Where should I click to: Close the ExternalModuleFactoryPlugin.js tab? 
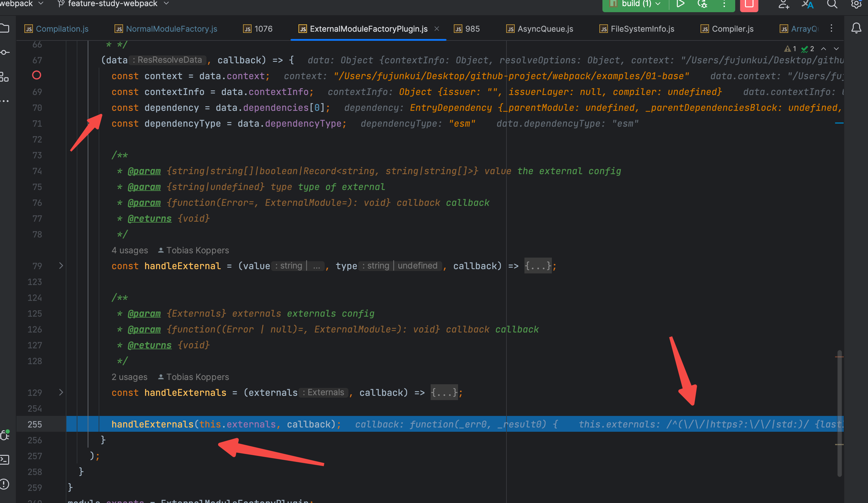click(437, 29)
